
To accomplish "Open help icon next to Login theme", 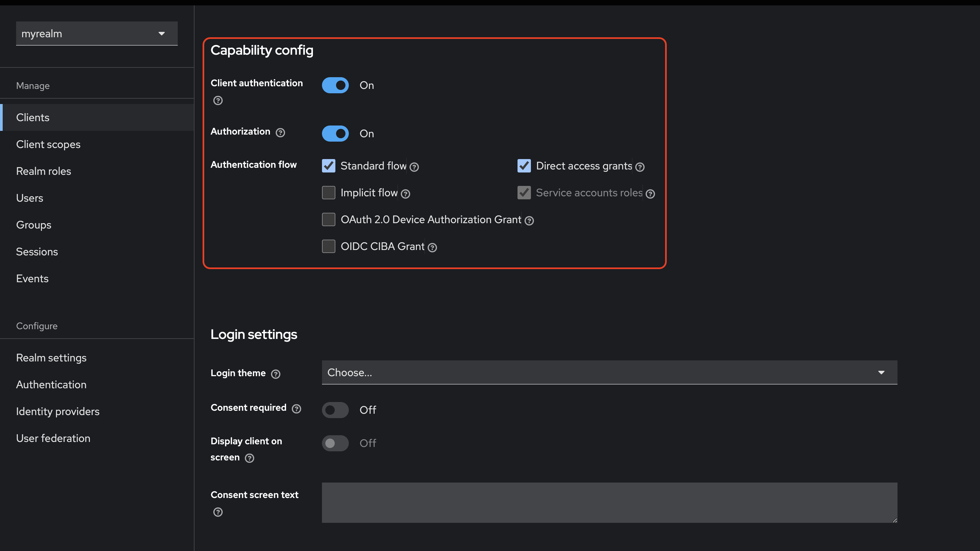I will click(275, 374).
